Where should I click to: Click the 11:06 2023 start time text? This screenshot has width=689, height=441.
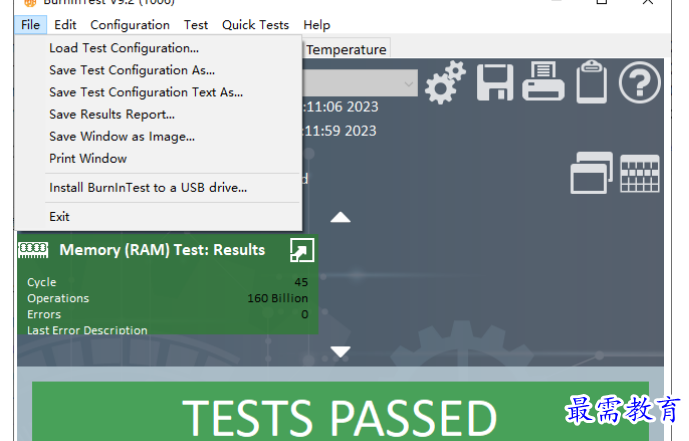click(x=341, y=107)
